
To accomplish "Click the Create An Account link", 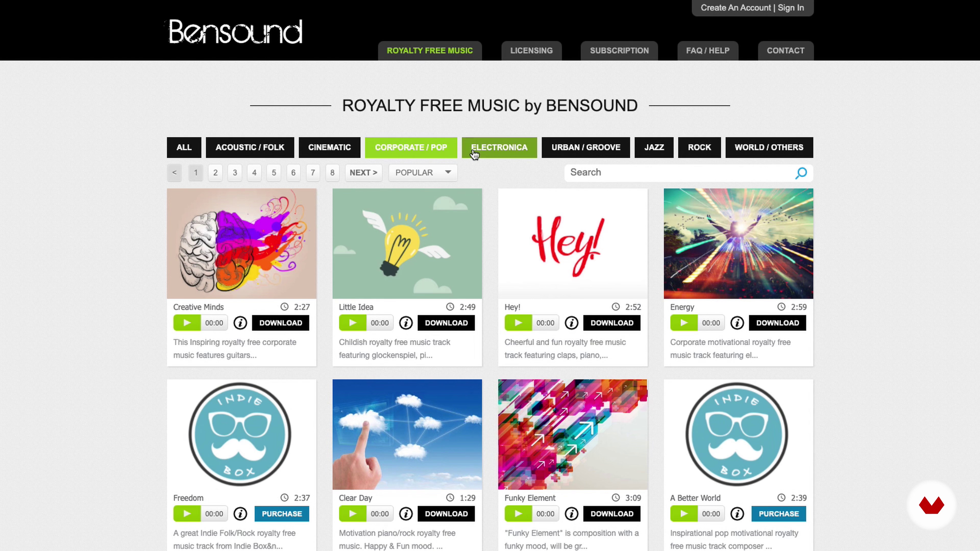I will coord(735,8).
